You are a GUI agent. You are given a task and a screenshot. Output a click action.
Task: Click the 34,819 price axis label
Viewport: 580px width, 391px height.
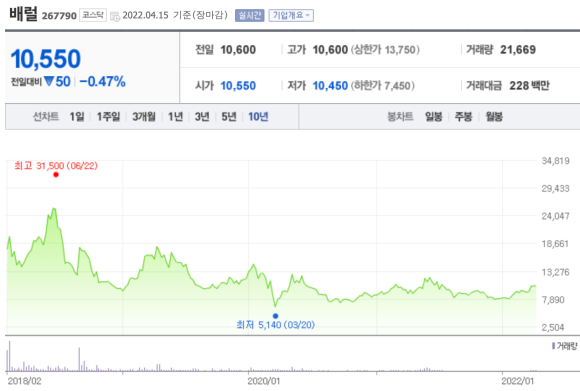pyautogui.click(x=555, y=161)
